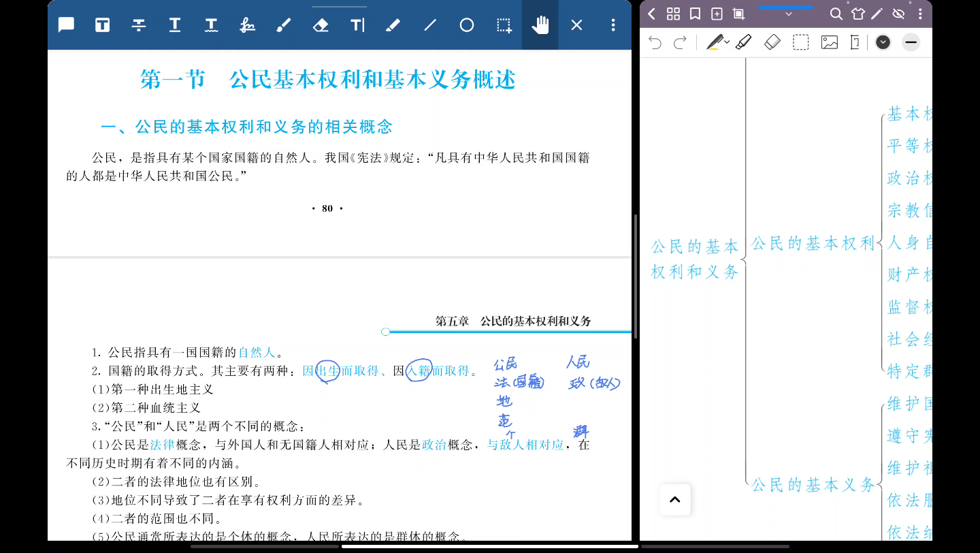Image resolution: width=980 pixels, height=553 pixels.
Task: Click the blue phrase 与敌人相对应
Action: pyautogui.click(x=525, y=445)
